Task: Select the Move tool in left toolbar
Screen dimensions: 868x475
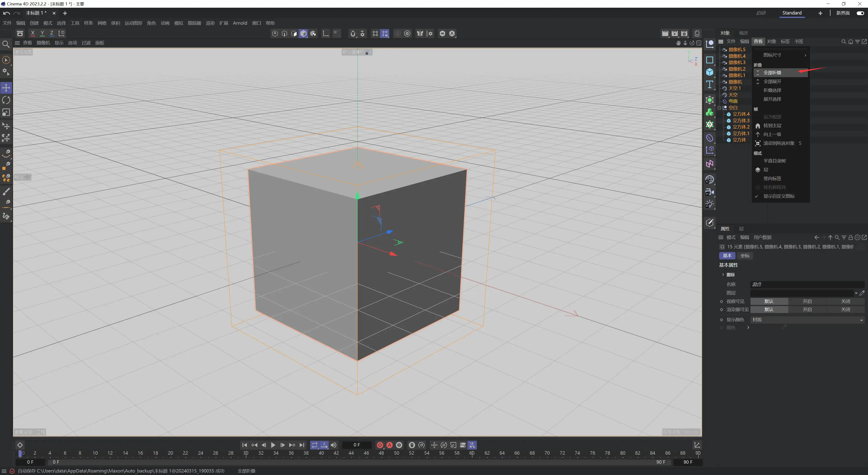Action: coord(6,88)
